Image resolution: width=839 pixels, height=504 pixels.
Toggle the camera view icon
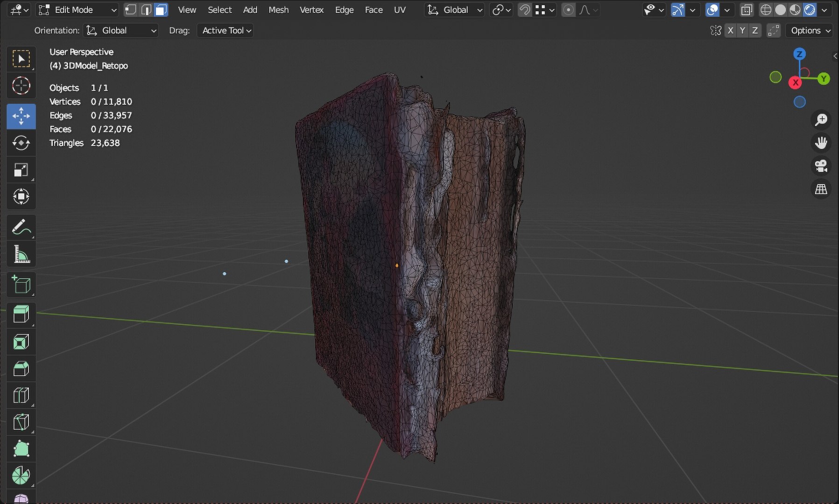[x=821, y=166]
